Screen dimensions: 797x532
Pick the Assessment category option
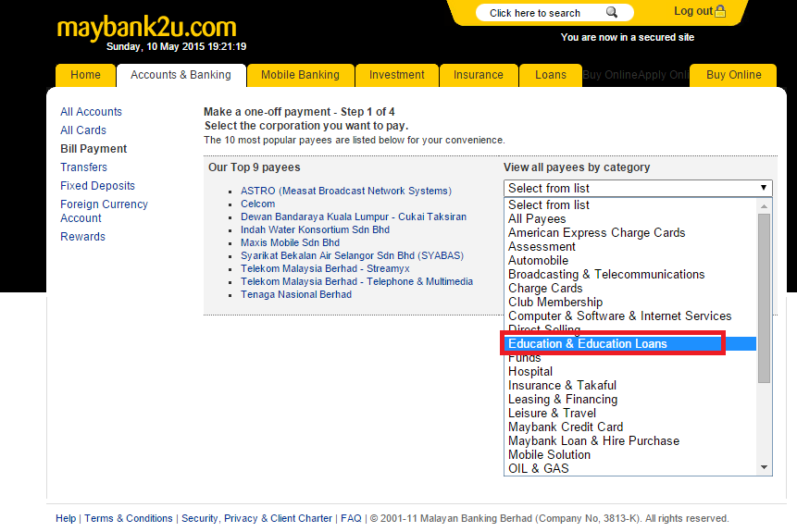click(542, 246)
